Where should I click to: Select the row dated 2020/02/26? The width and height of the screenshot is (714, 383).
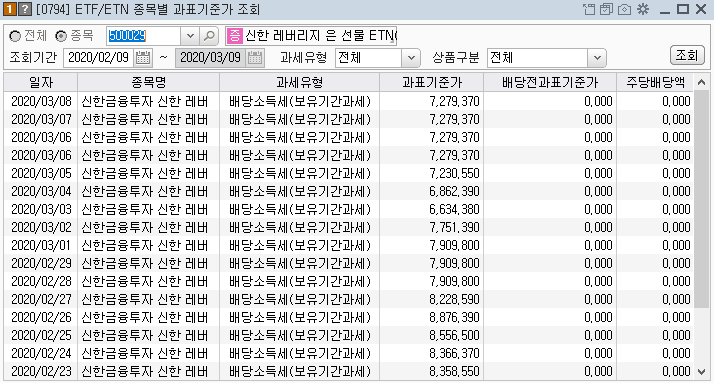[x=348, y=317]
